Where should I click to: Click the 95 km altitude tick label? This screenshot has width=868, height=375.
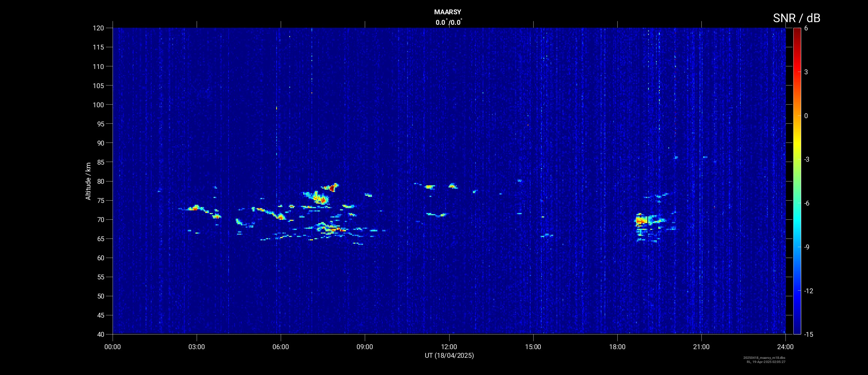tap(100, 124)
